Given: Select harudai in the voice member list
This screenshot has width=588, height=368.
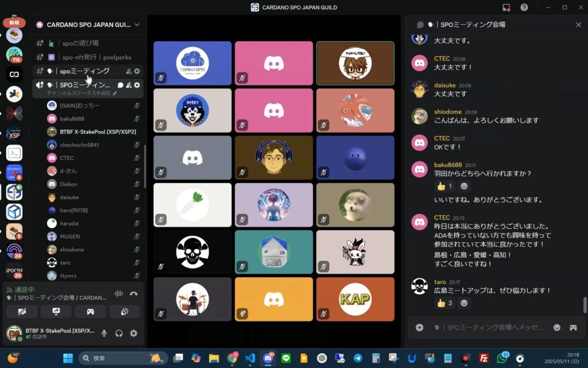Looking at the screenshot, I should [94, 223].
